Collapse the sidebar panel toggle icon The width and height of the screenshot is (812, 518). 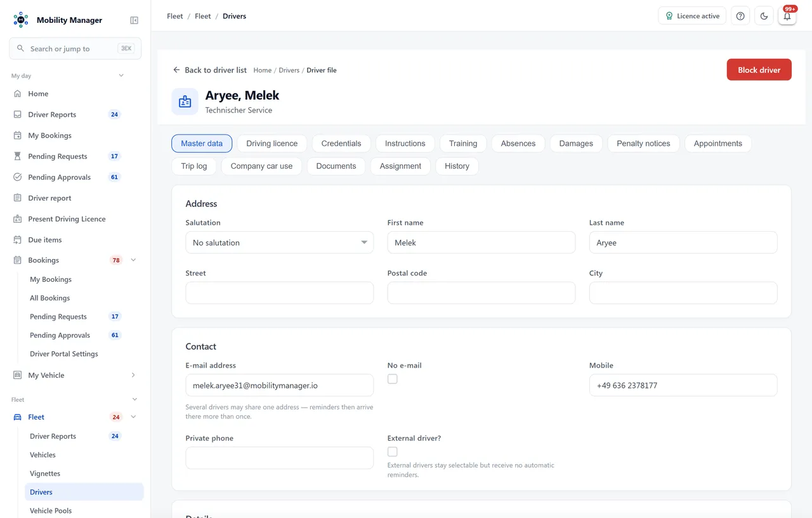coord(134,20)
